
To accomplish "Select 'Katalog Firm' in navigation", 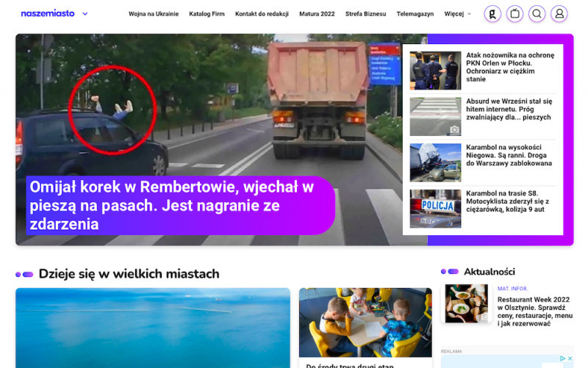I will click(207, 14).
